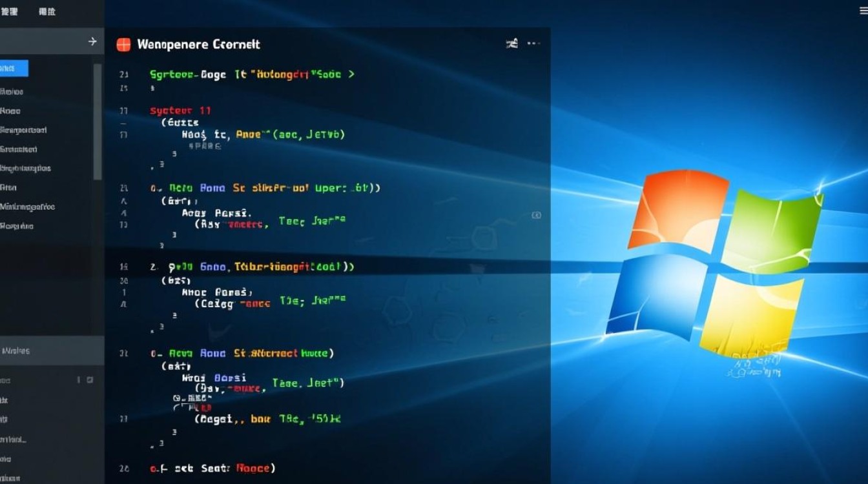
Task: Click the submit arrow in the search box
Action: (x=93, y=41)
